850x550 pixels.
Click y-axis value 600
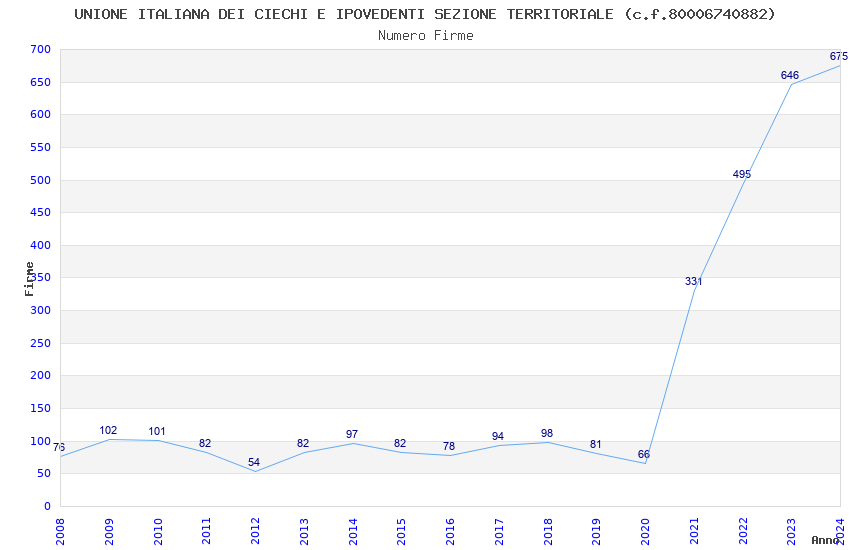click(x=41, y=114)
